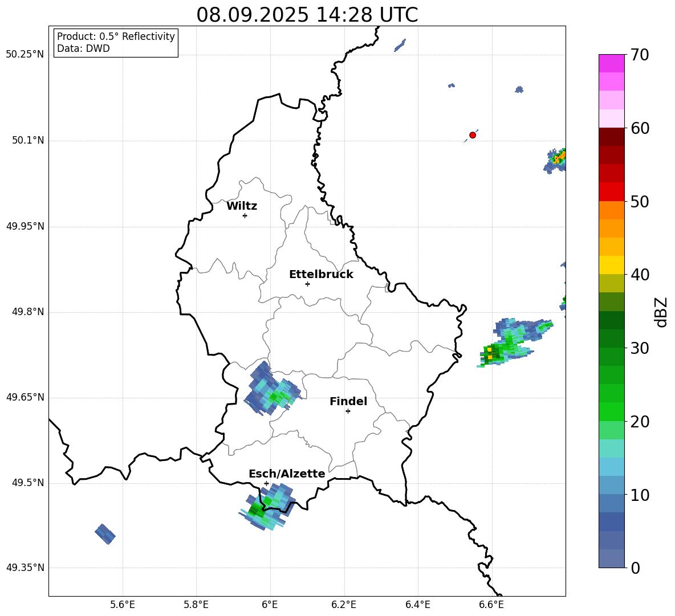Click the radar echo west of Findel
Screen dimensions: 675x616
pos(272,390)
